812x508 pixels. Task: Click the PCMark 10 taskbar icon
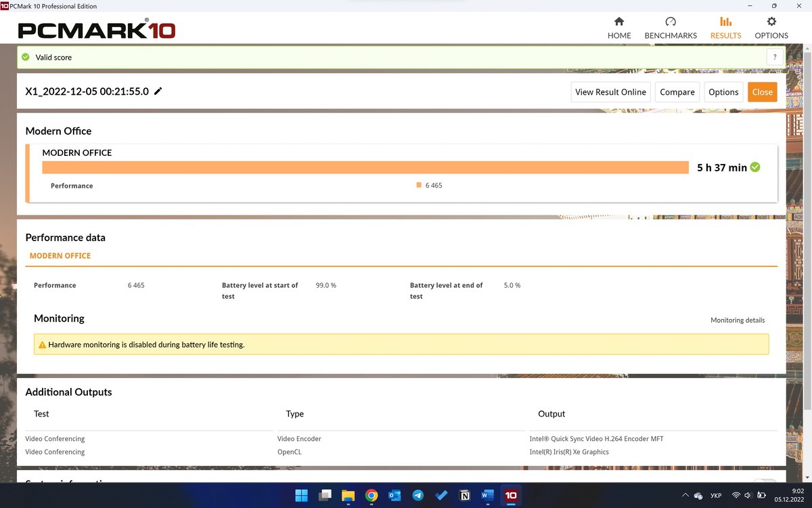click(511, 495)
